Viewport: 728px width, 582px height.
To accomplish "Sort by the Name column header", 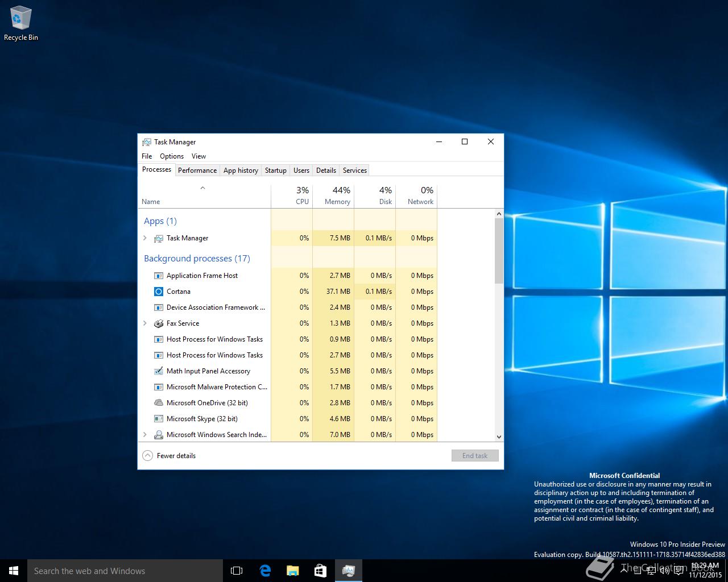I will pos(204,196).
